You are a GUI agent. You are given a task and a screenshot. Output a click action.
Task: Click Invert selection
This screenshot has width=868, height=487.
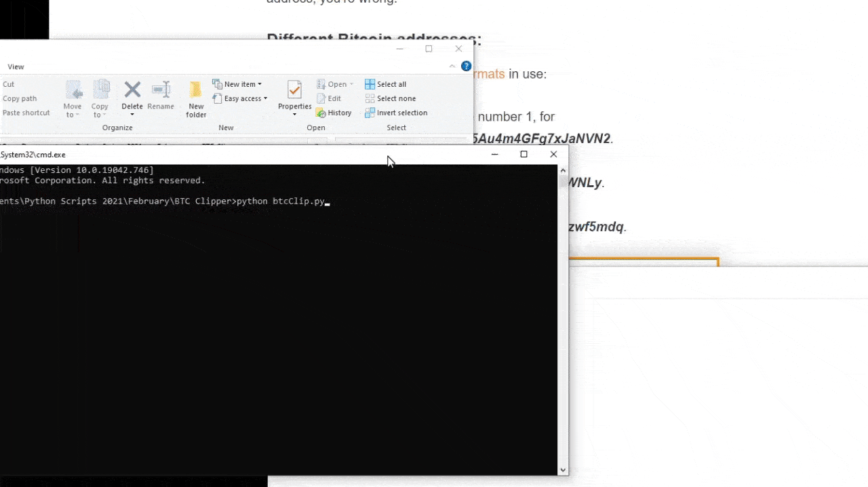coord(395,113)
